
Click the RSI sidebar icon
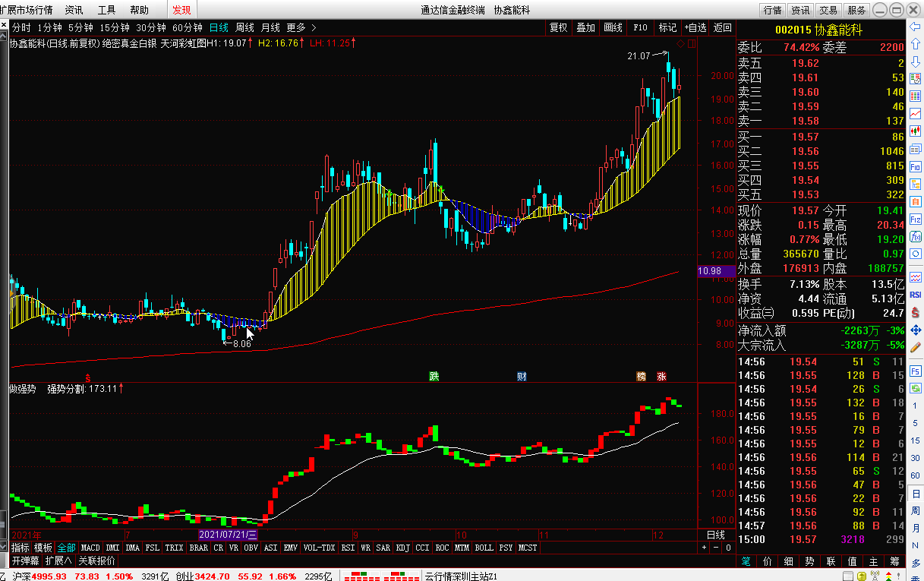tap(916, 295)
